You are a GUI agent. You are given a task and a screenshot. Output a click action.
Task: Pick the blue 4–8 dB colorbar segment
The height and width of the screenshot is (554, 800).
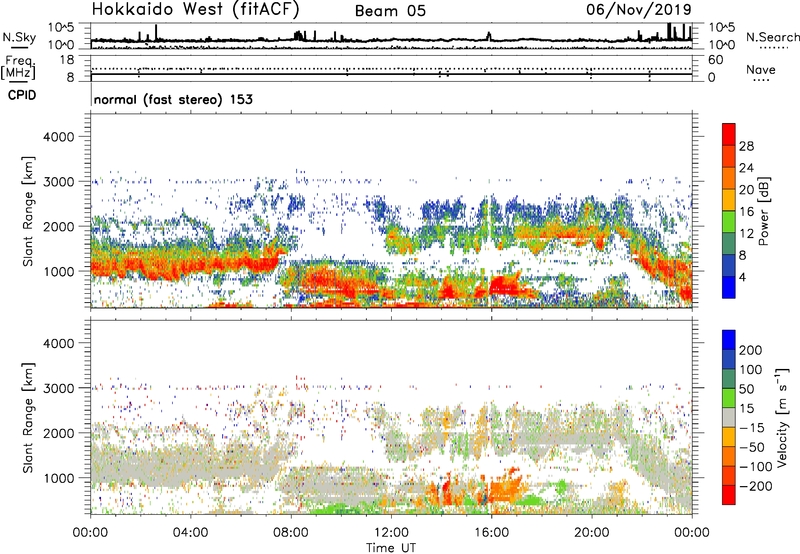point(729,265)
